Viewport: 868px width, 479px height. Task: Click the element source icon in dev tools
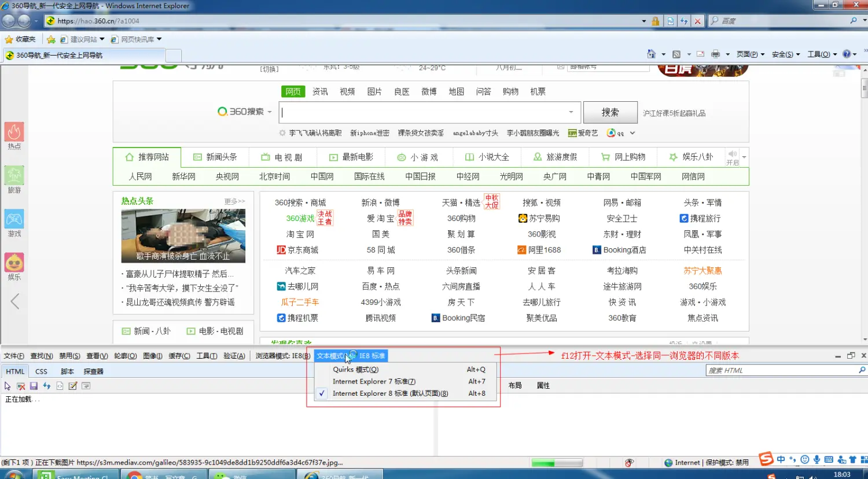pyautogui.click(x=60, y=386)
